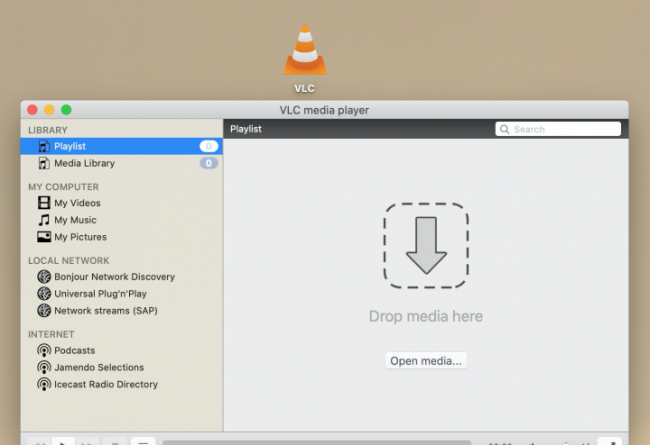Click the "VLC media player" window title

pos(324,110)
